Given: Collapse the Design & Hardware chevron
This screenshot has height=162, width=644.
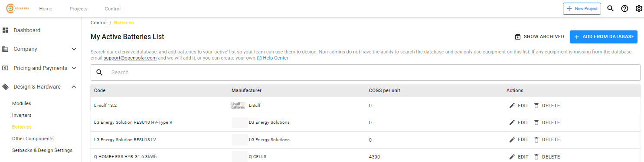Looking at the screenshot, I should coord(74,87).
